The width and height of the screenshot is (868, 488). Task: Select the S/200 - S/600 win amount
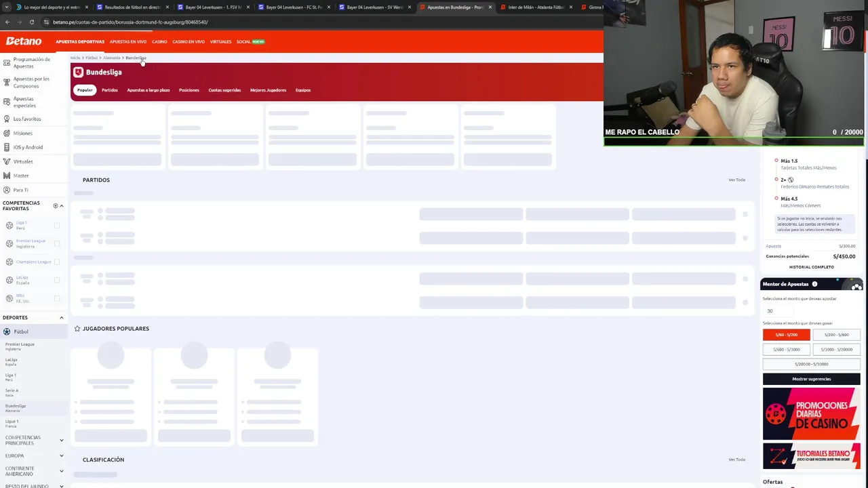836,335
